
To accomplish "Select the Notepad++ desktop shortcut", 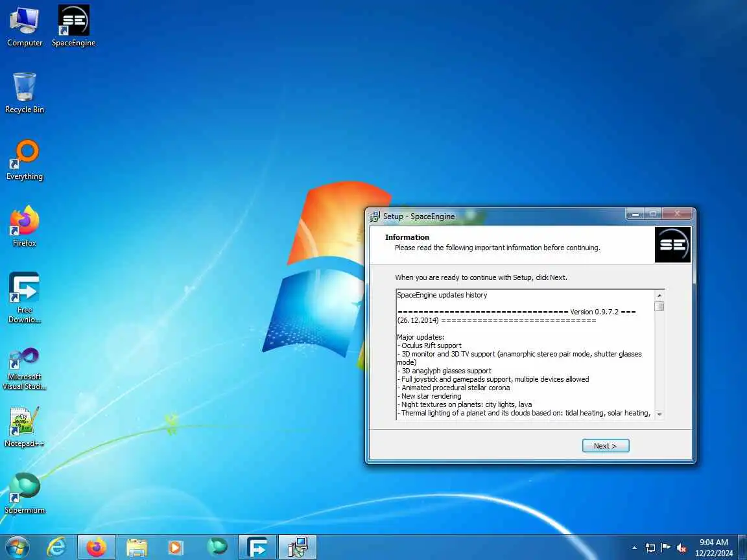I will [24, 426].
